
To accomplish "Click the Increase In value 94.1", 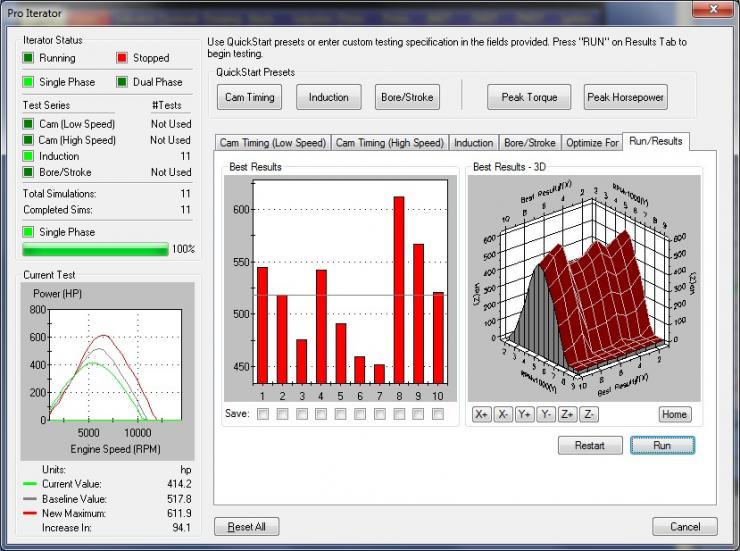I will 182,528.
